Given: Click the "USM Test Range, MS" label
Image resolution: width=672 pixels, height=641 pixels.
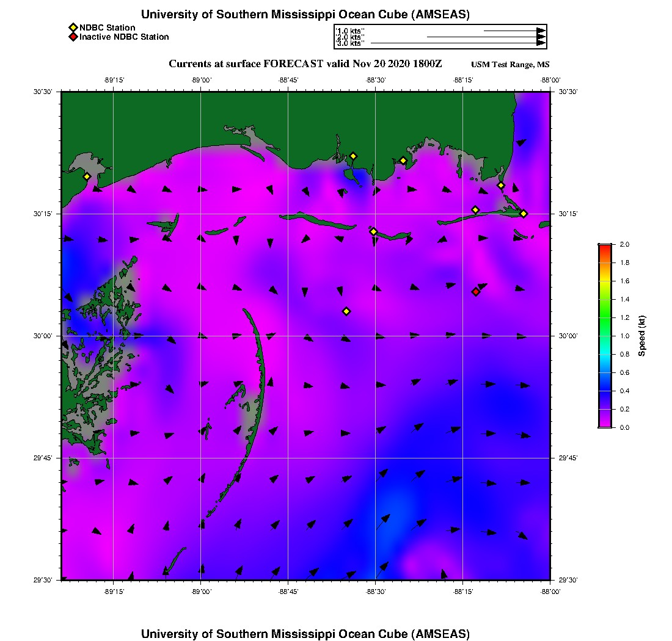Looking at the screenshot, I should coord(510,65).
